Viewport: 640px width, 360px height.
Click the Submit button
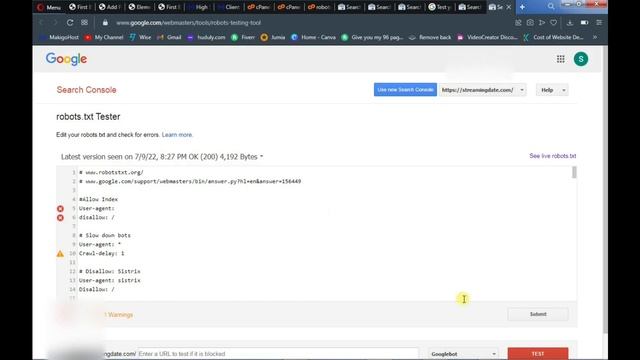[538, 314]
